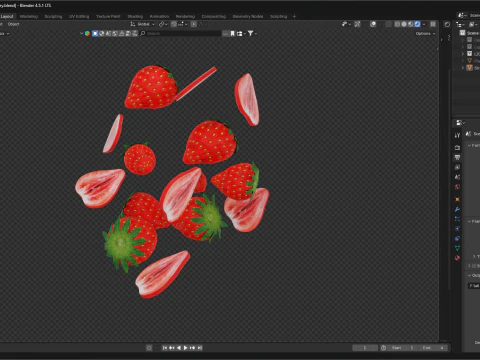Switch to material preview shading

tap(411, 24)
